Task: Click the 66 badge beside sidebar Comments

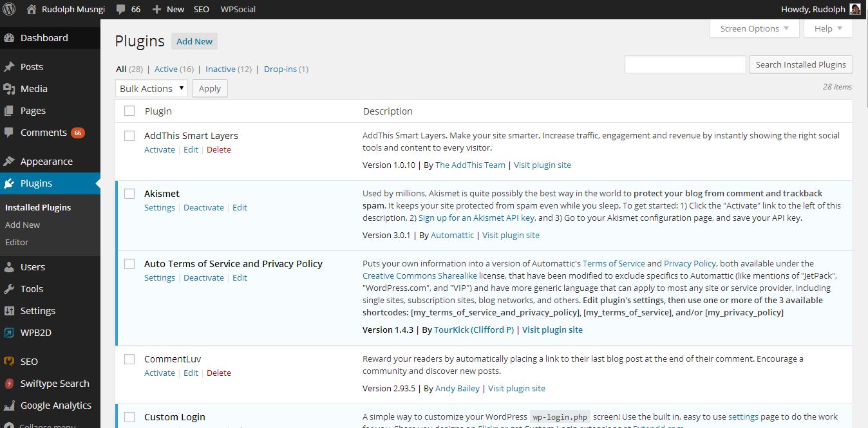Action: coord(78,133)
